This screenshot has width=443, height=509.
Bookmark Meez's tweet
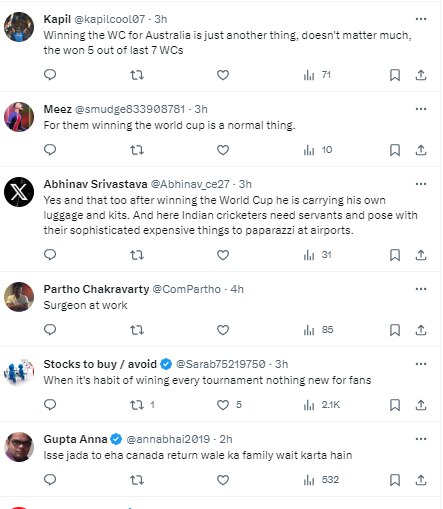pyautogui.click(x=395, y=150)
